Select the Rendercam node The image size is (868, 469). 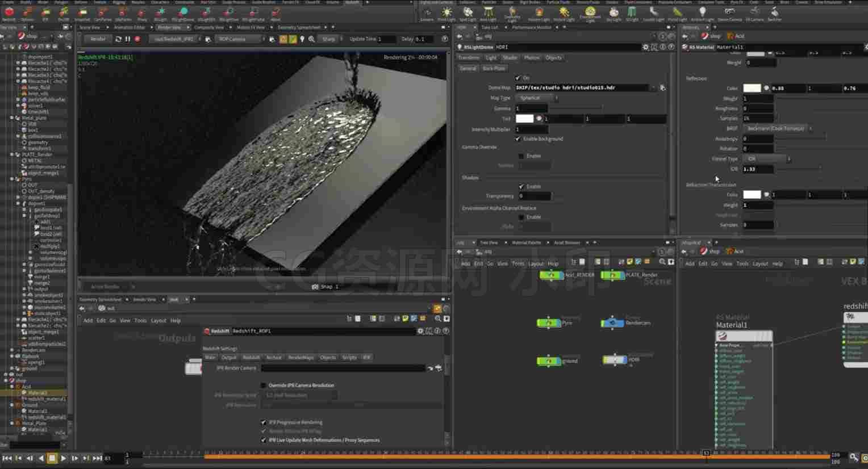pyautogui.click(x=612, y=323)
